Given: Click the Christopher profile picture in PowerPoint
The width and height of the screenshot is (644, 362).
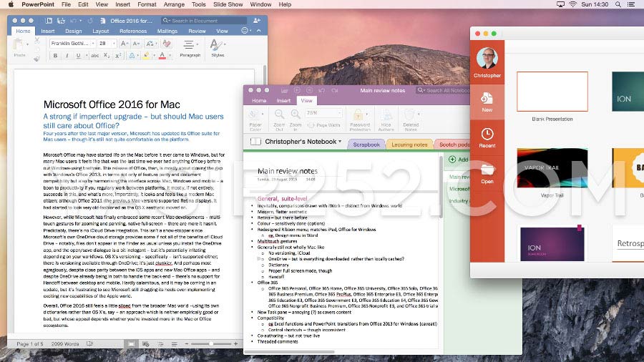Looking at the screenshot, I should pyautogui.click(x=487, y=58).
